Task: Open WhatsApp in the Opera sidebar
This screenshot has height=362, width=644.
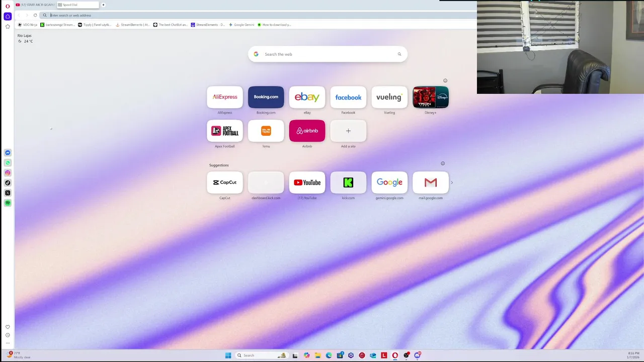Action: tap(8, 163)
